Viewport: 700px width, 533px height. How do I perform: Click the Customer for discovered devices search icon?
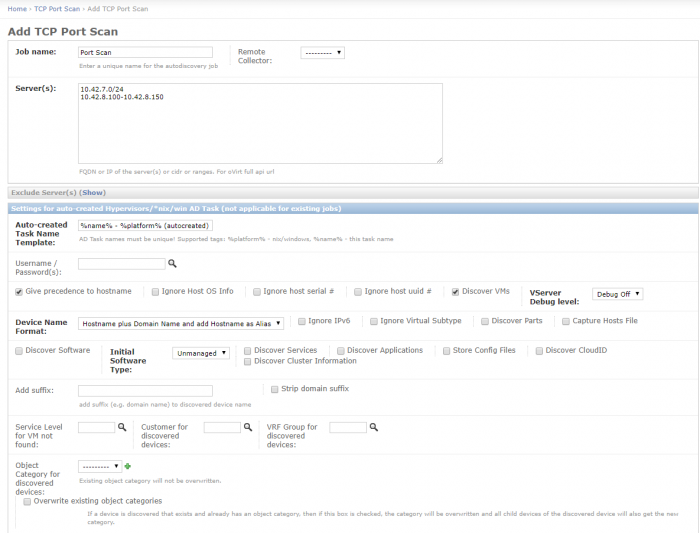248,427
